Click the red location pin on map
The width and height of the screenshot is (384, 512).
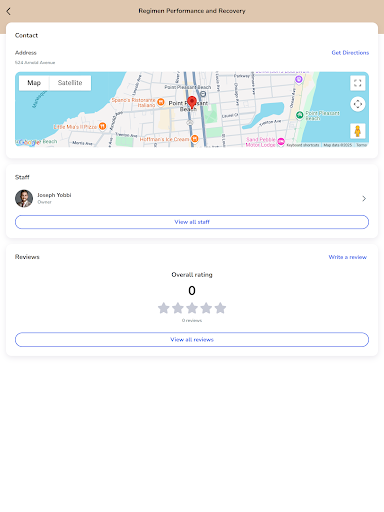pyautogui.click(x=192, y=102)
